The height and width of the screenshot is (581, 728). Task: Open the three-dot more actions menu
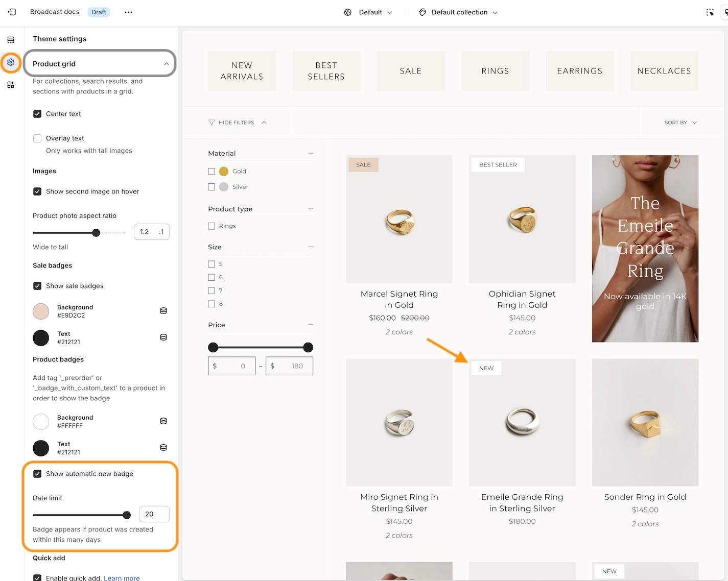click(x=128, y=12)
